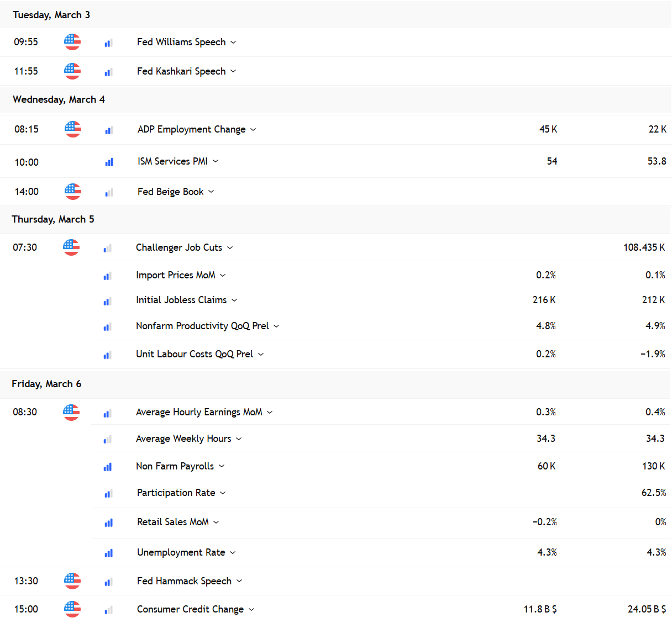Click the importance bars icon for Fed Williams Speech

(108, 43)
